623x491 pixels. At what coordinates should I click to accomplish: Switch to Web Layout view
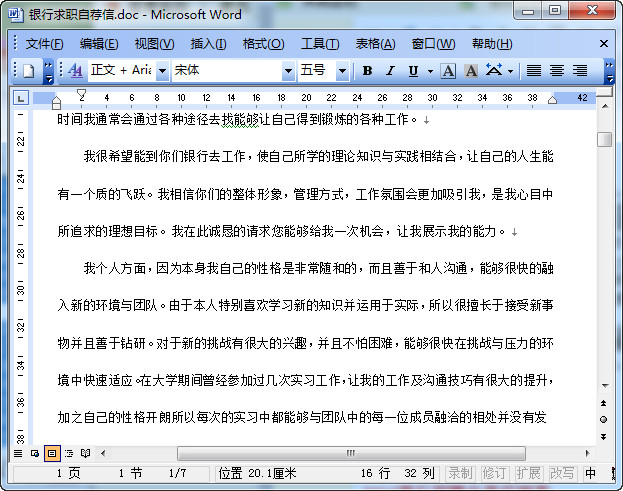click(x=35, y=453)
